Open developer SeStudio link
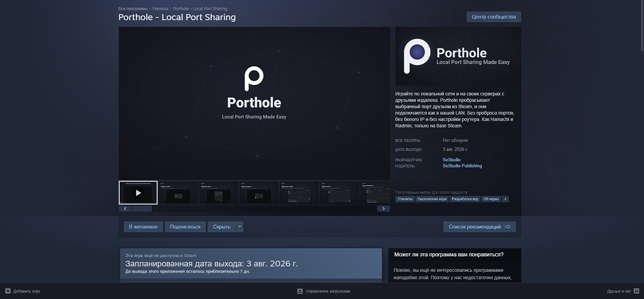Screen dimensions: 644x299 point(451,160)
